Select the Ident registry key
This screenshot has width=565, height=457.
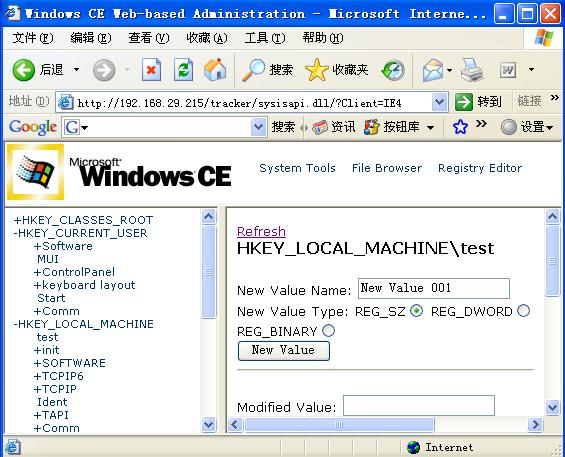(52, 402)
